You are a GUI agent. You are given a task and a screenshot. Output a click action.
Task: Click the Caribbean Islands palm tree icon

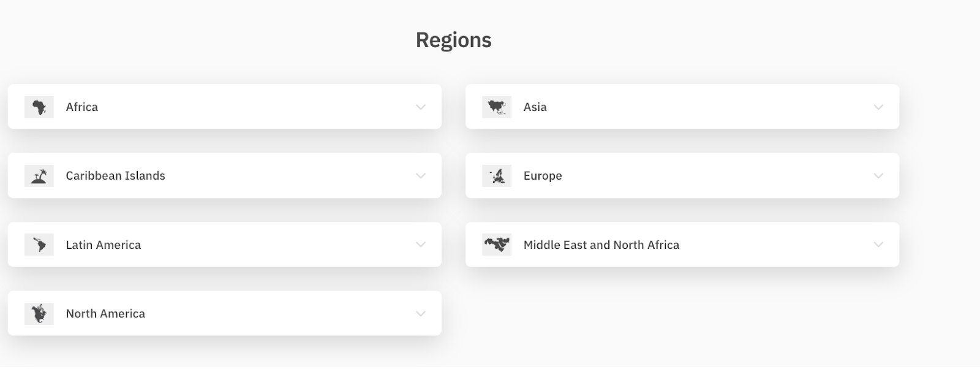[x=39, y=176]
